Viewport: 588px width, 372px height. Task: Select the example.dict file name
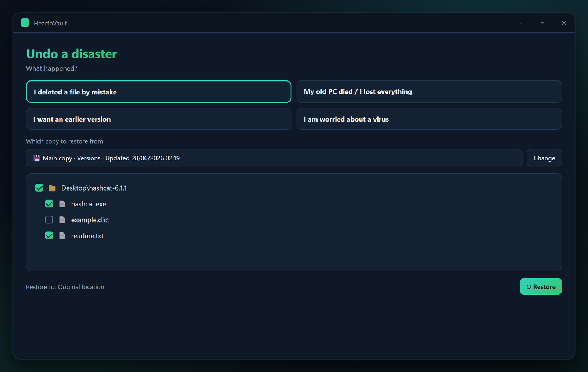pos(90,220)
